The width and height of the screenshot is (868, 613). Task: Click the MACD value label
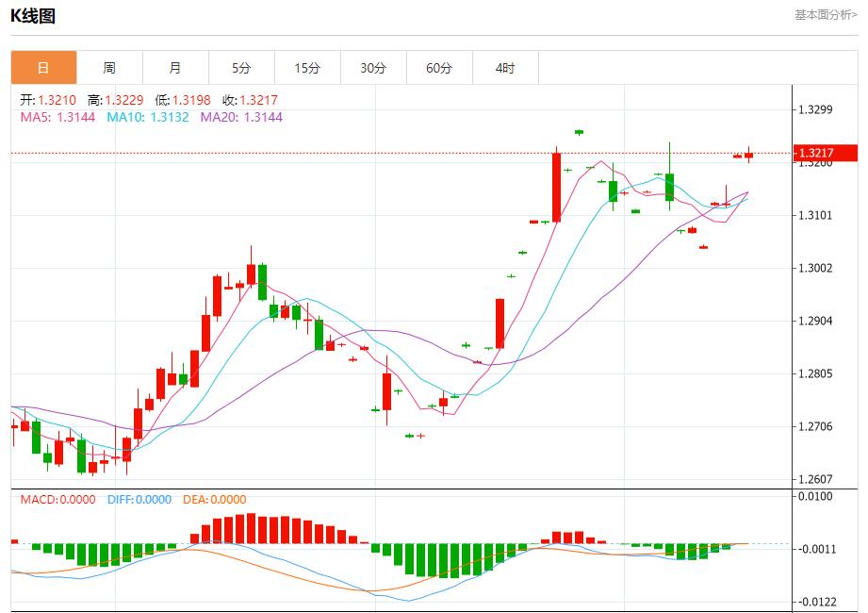point(57,500)
